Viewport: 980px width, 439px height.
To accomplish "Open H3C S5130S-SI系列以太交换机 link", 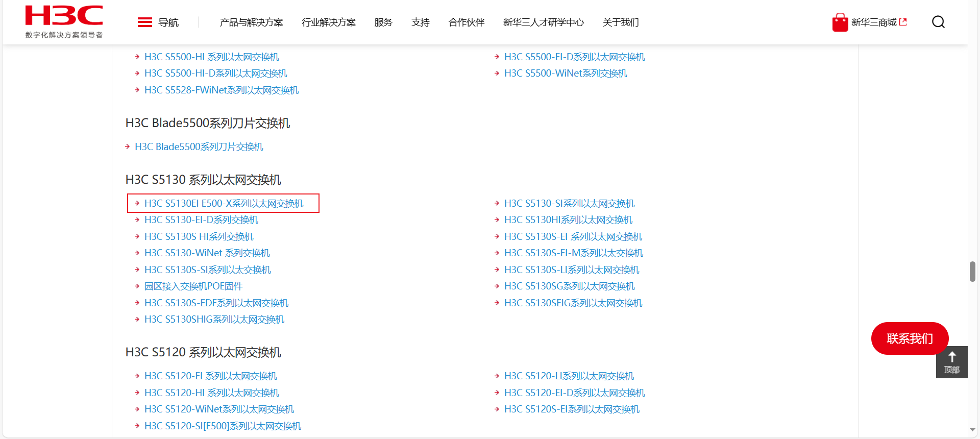I will click(208, 270).
